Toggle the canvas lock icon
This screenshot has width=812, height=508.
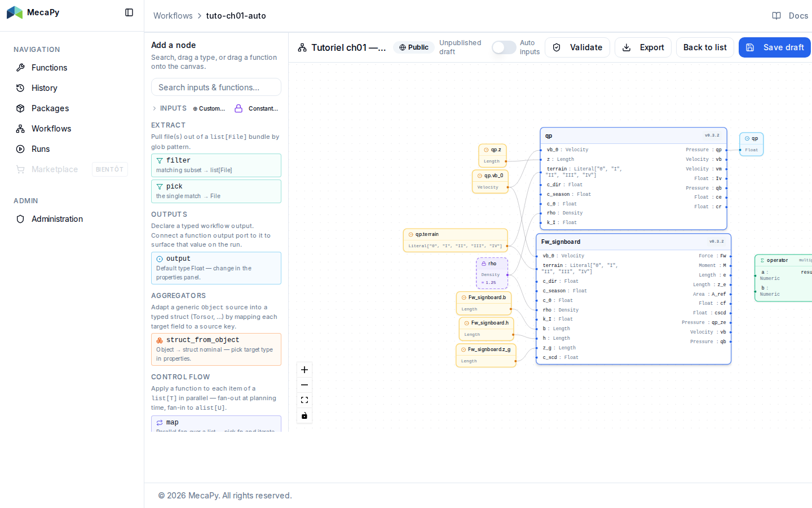[304, 416]
